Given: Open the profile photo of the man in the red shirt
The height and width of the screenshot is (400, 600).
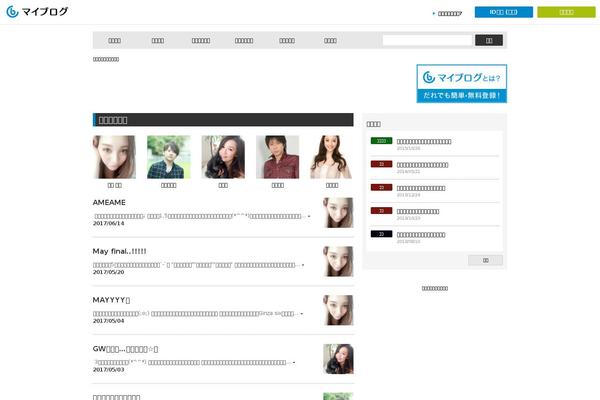Looking at the screenshot, I should (277, 157).
